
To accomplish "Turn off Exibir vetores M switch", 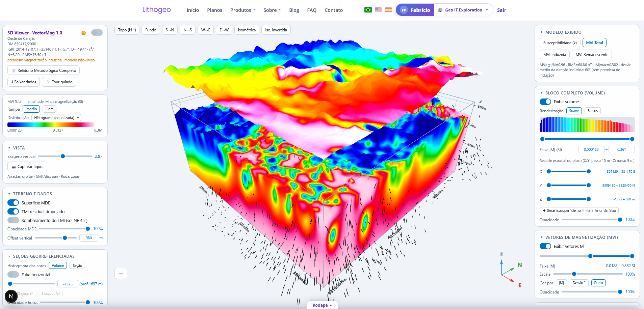I will pos(545,246).
